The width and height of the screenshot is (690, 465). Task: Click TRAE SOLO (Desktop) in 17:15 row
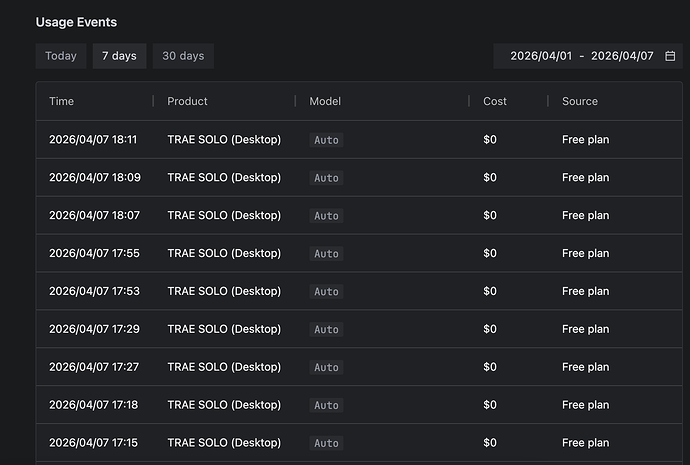coord(224,442)
